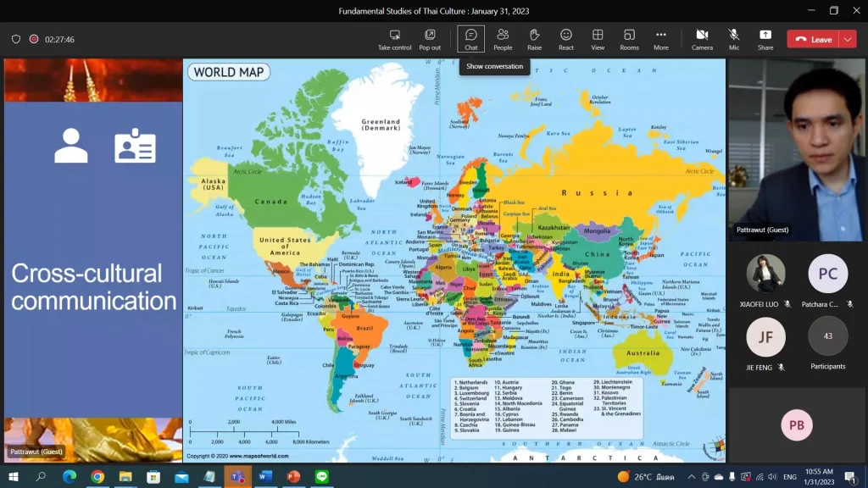Toggle the Camera on

(702, 38)
